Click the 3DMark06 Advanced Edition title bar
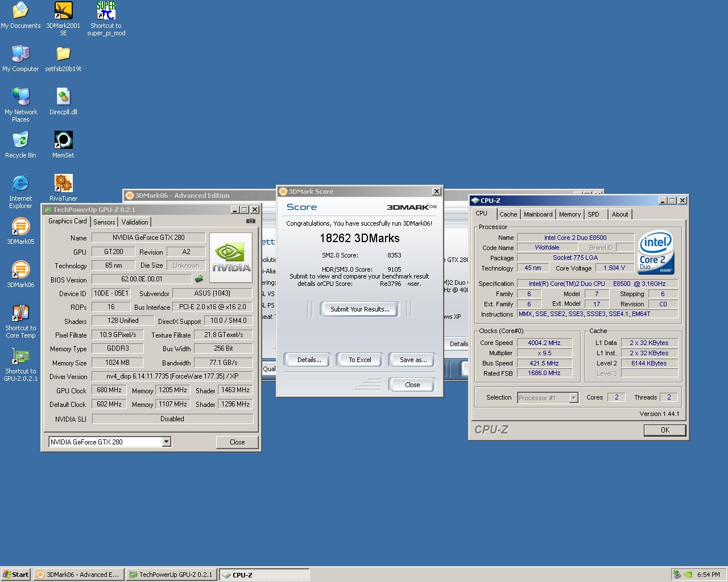The width and height of the screenshot is (728, 582). [x=199, y=195]
